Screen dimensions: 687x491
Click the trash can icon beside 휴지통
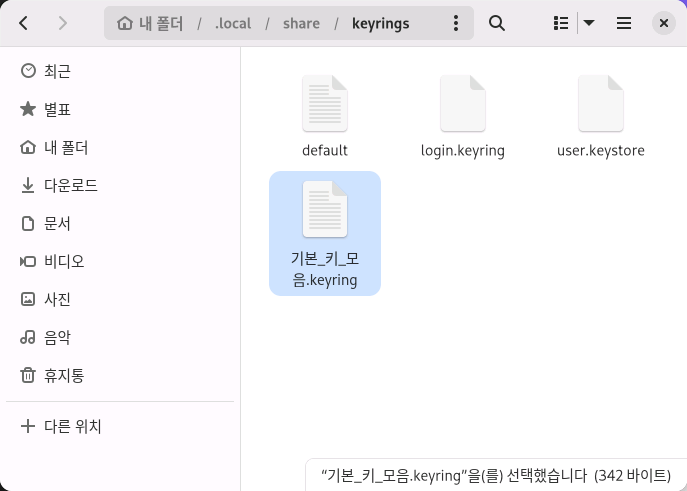click(28, 375)
